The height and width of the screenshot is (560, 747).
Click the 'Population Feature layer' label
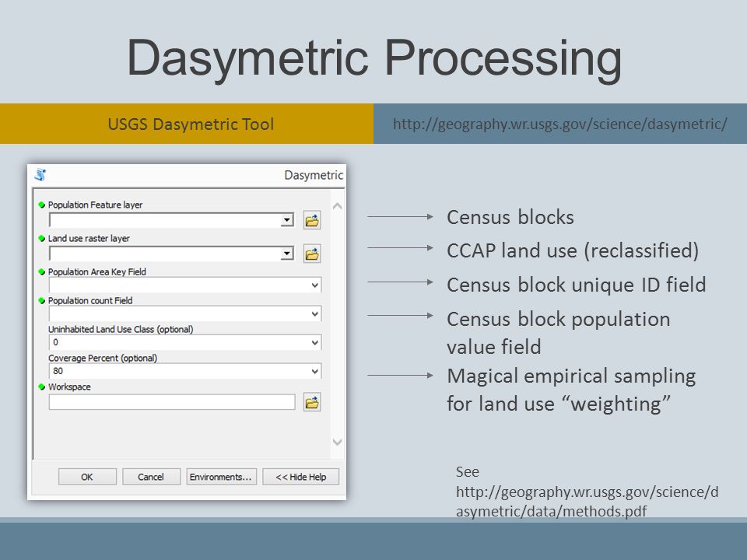tap(95, 205)
